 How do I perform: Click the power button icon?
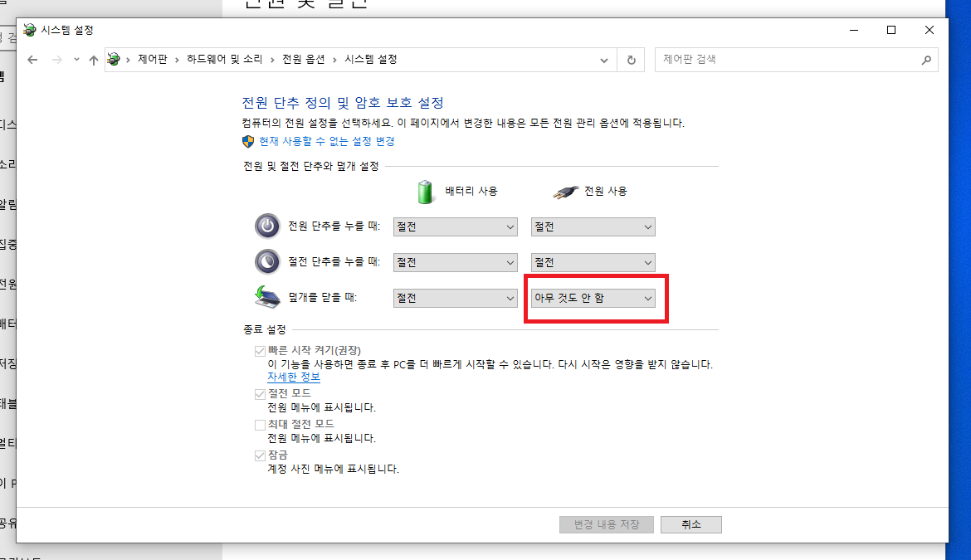[x=267, y=226]
